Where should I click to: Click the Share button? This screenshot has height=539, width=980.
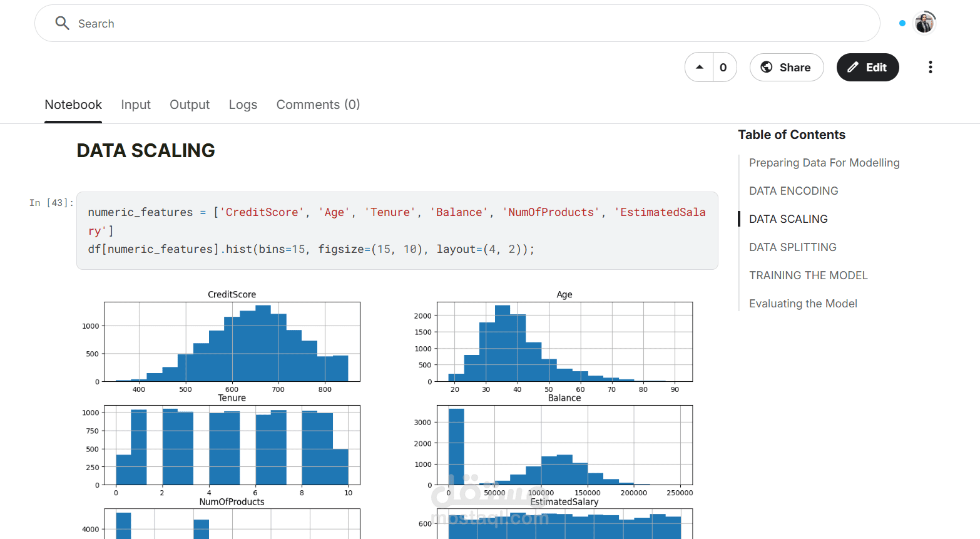787,67
